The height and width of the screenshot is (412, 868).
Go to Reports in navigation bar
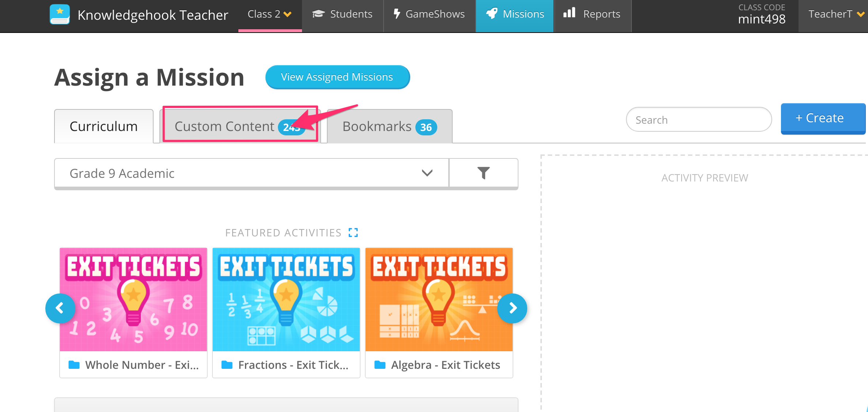point(592,14)
